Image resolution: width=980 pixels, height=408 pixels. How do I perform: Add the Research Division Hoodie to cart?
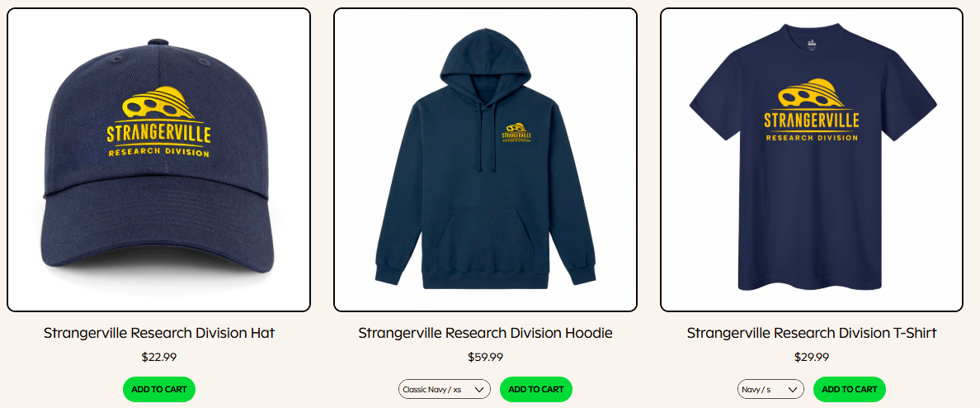tap(535, 389)
